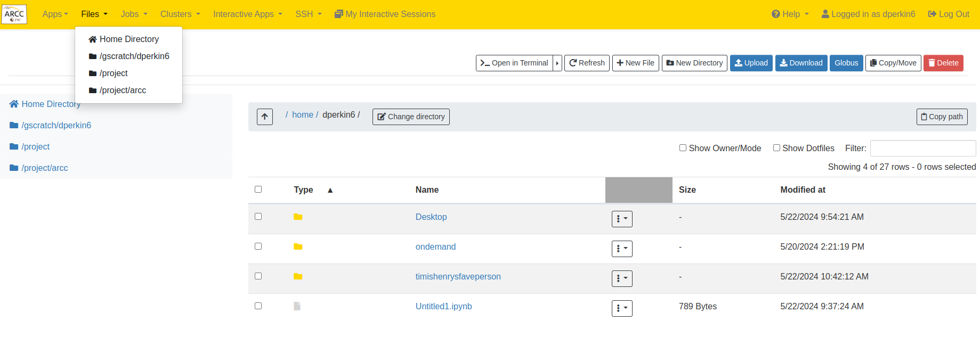Choose Home Directory in Files dropdown
The image size is (980, 354).
(x=129, y=39)
